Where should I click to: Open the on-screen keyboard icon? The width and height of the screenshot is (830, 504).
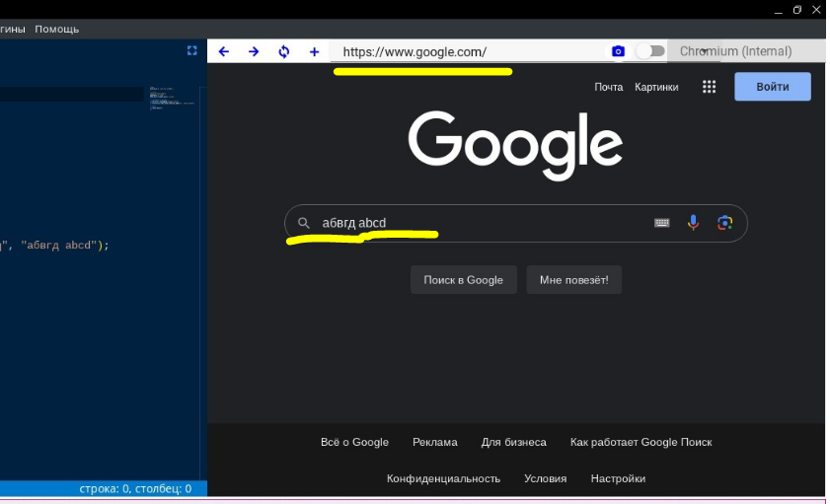point(661,223)
